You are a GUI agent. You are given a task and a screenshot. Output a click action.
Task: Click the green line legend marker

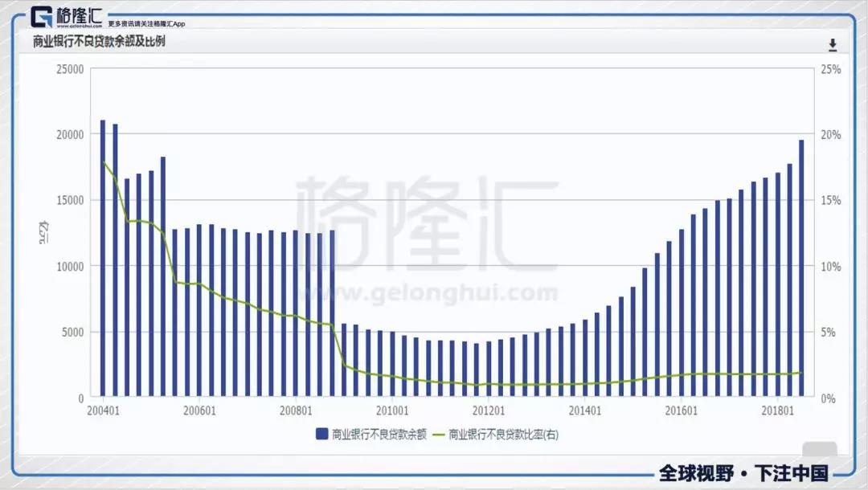[438, 435]
